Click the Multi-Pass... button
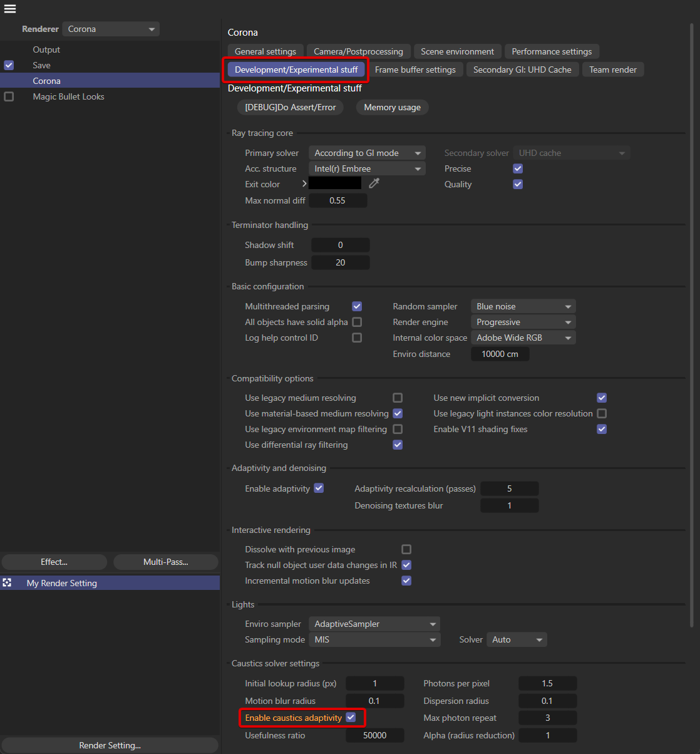This screenshot has height=754, width=700. 165,562
